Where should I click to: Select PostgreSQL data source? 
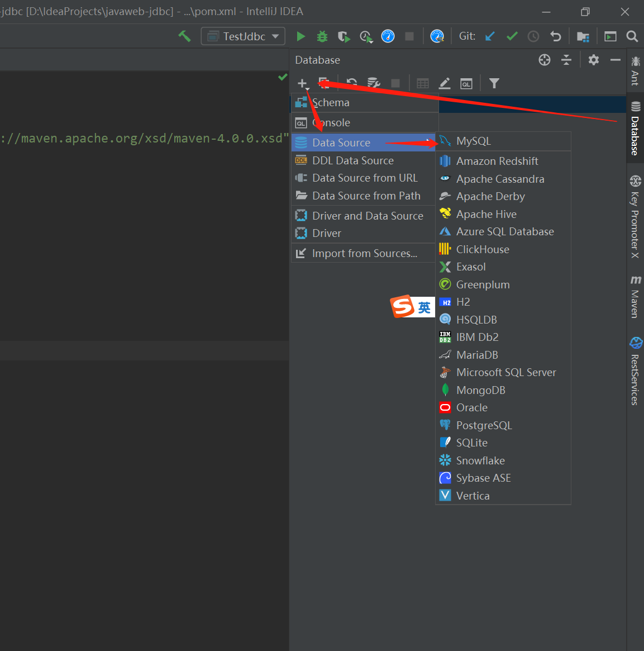click(503, 426)
